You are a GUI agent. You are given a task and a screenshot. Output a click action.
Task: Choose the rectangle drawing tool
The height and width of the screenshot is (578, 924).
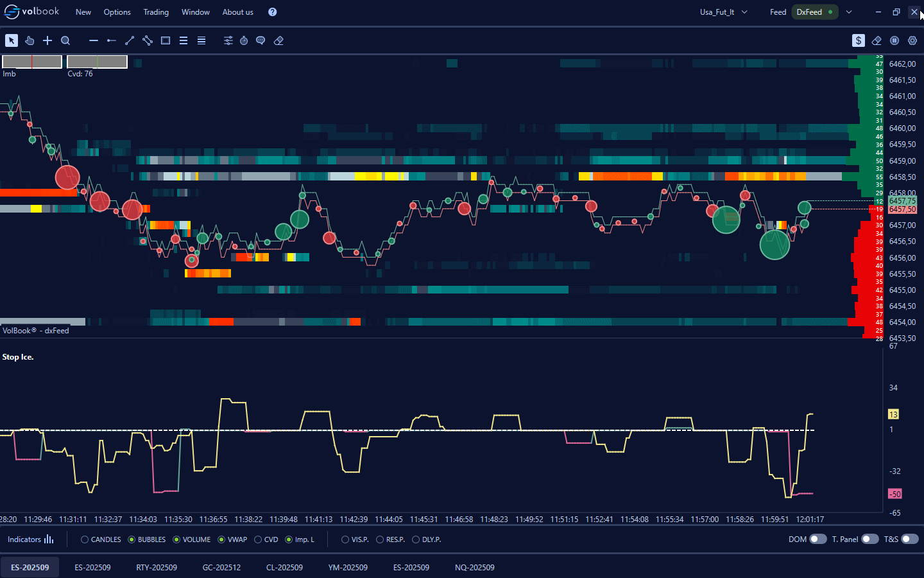click(166, 40)
